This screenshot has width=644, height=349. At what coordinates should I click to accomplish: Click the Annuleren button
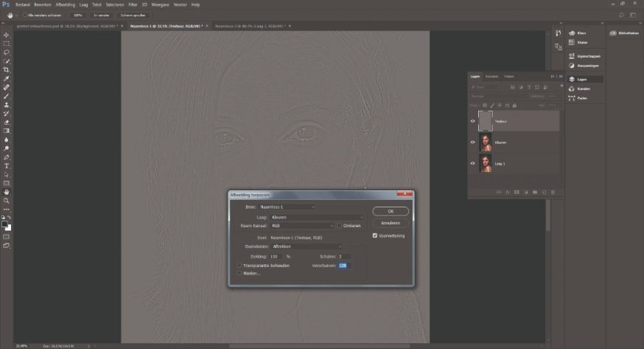[x=391, y=222]
